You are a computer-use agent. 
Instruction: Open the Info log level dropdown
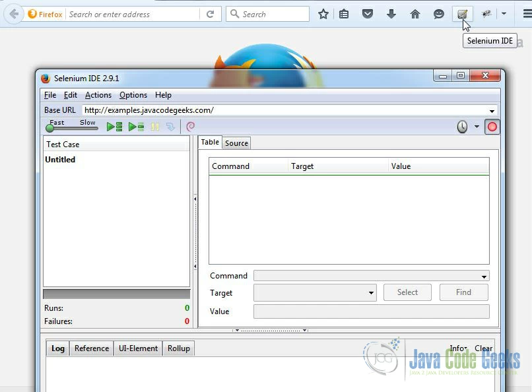pyautogui.click(x=458, y=348)
